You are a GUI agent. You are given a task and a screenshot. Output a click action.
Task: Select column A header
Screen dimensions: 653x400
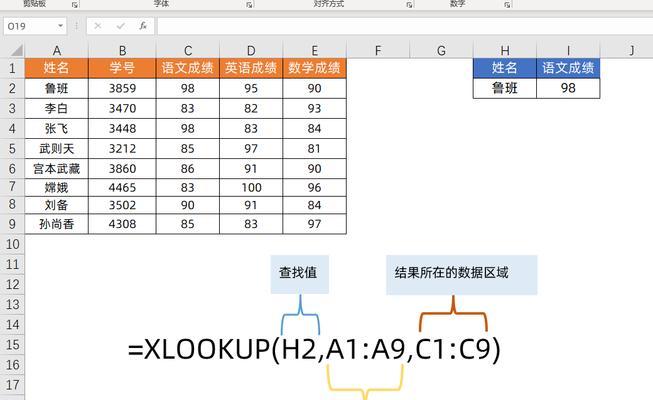[57, 50]
